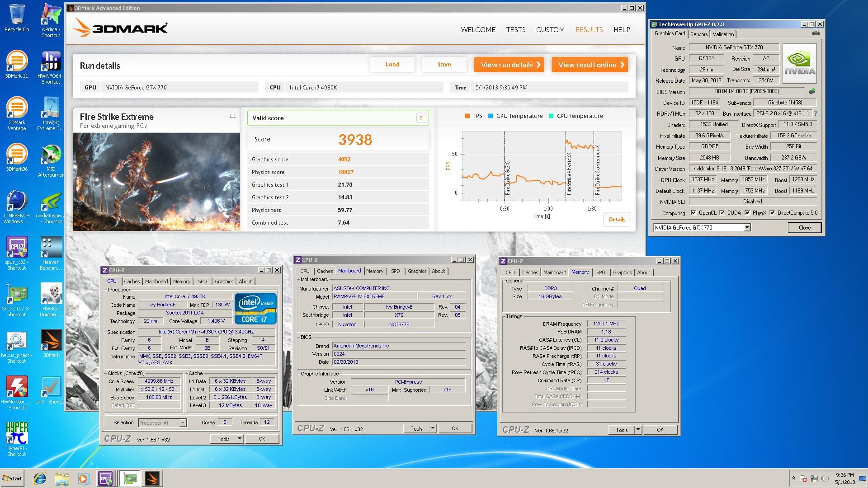Expand Tools arrow in CPU-Z CPU window
The width and height of the screenshot is (868, 488).
240,438
